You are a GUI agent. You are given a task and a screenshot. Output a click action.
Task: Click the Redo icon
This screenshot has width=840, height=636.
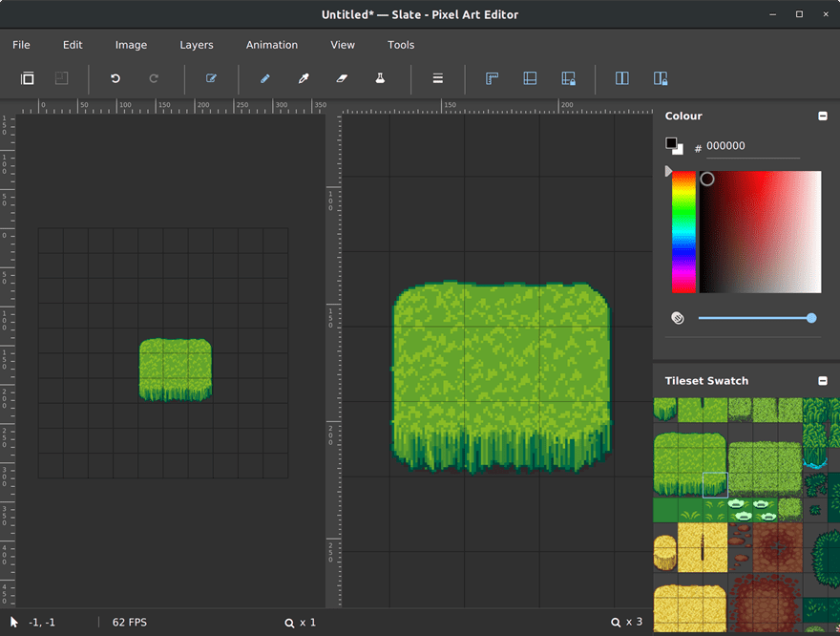click(154, 78)
